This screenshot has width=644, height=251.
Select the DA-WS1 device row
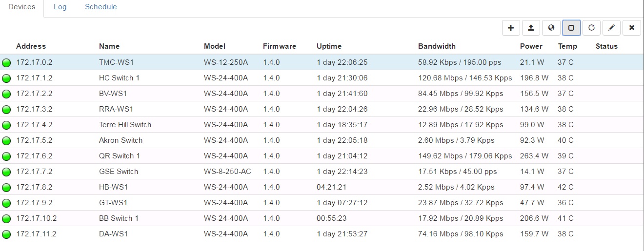point(113,234)
